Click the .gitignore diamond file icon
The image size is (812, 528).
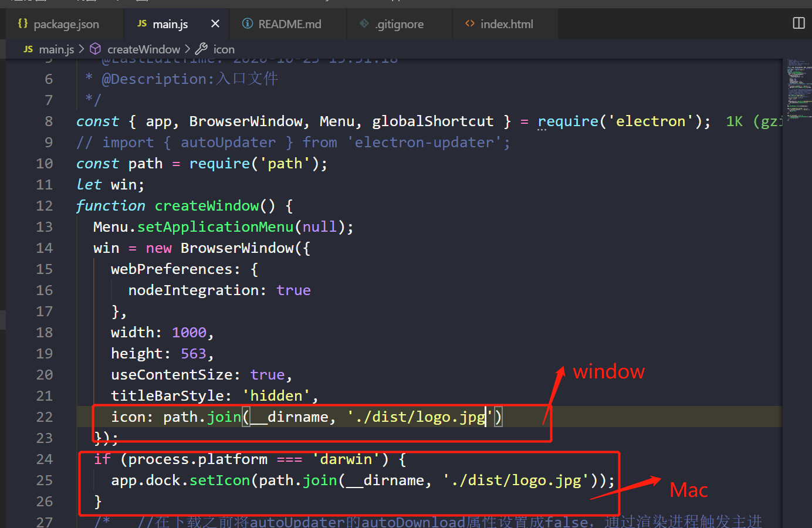(x=364, y=23)
